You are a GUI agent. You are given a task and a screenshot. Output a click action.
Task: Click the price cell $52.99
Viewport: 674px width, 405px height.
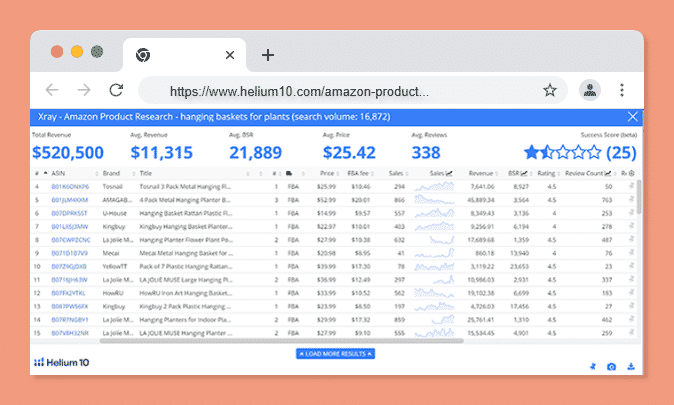(326, 200)
